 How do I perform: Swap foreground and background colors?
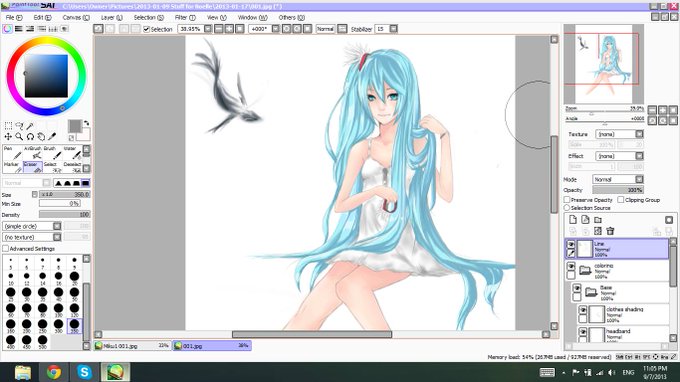[x=86, y=123]
